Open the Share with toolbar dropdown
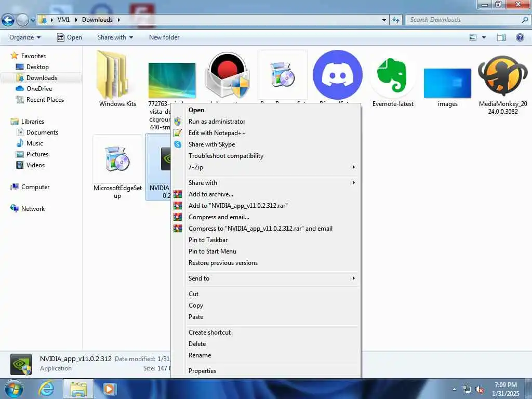The image size is (532, 399). (x=115, y=37)
